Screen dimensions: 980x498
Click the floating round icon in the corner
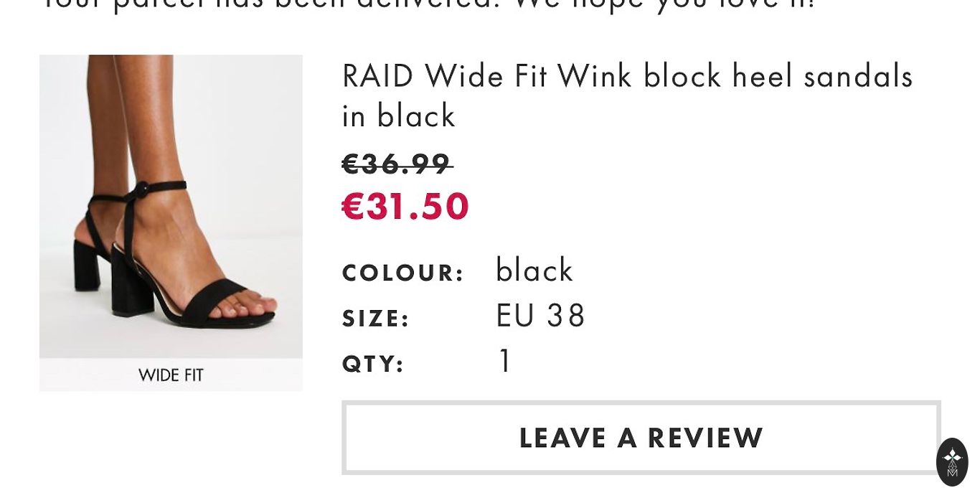tap(952, 462)
